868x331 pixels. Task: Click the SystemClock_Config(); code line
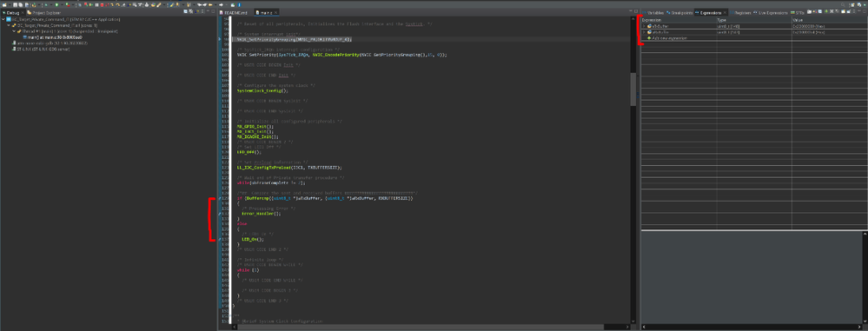(263, 90)
